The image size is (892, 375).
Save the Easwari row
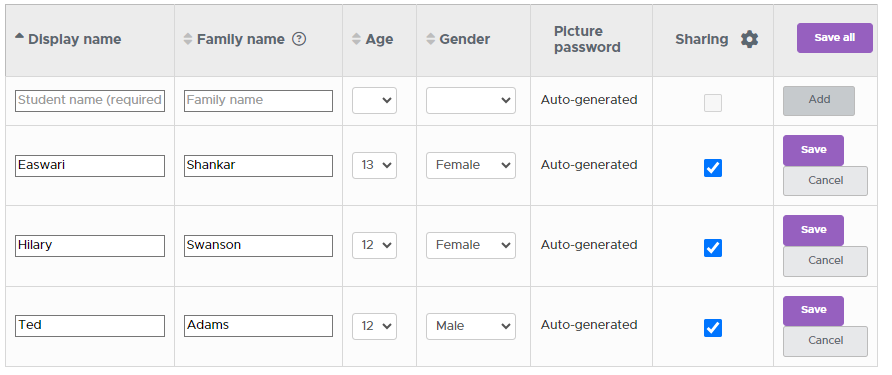(813, 150)
